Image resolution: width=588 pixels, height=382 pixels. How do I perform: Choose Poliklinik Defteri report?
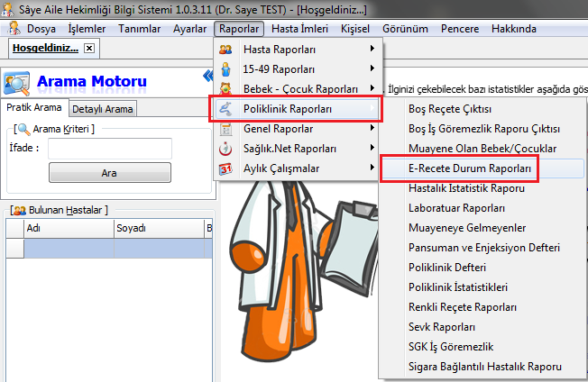447,268
